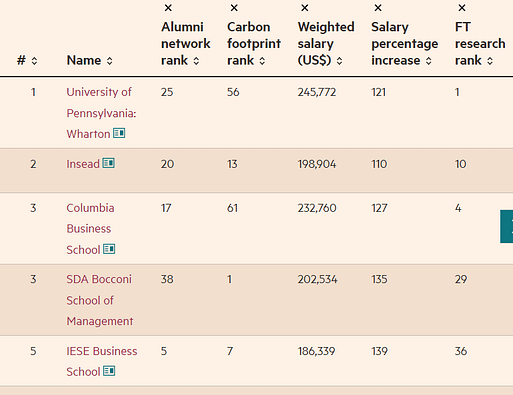Screen dimensions: 513x395
Task: Click the teal side tab button
Action: pyautogui.click(x=507, y=226)
